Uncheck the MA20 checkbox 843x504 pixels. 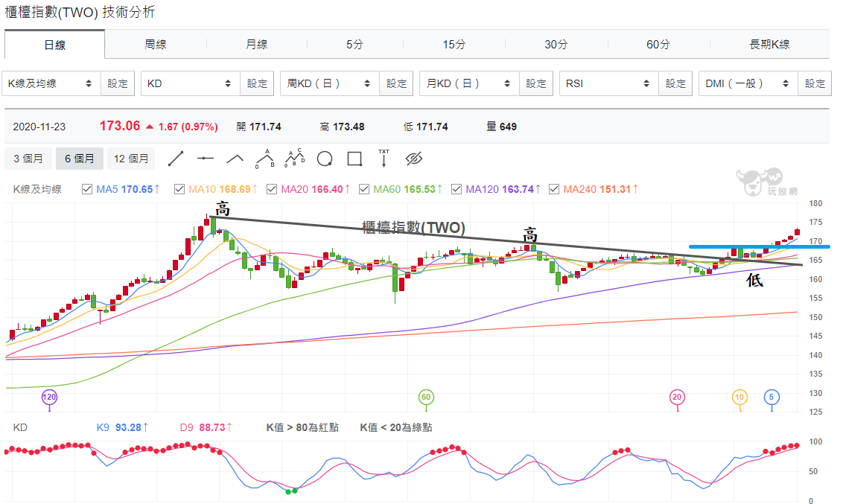pyautogui.click(x=272, y=189)
